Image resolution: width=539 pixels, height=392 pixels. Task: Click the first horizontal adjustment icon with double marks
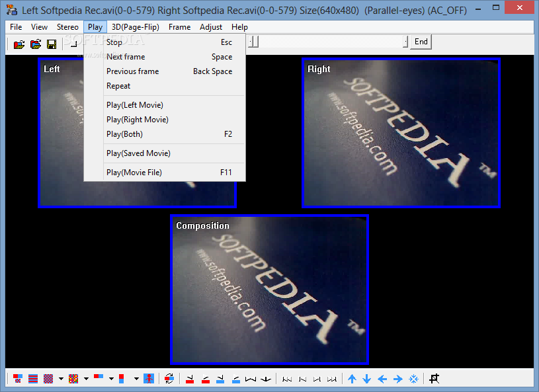[x=287, y=379]
